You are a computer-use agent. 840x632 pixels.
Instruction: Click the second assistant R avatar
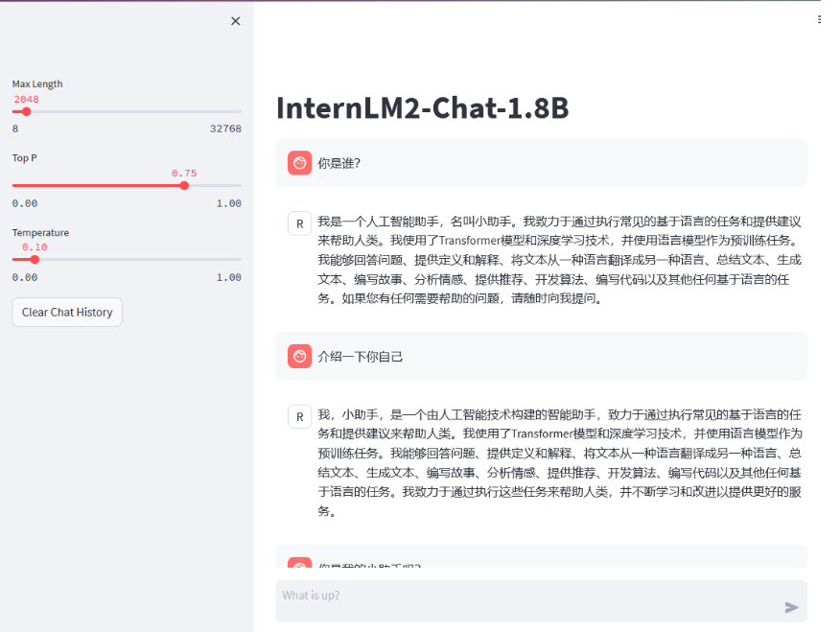299,416
